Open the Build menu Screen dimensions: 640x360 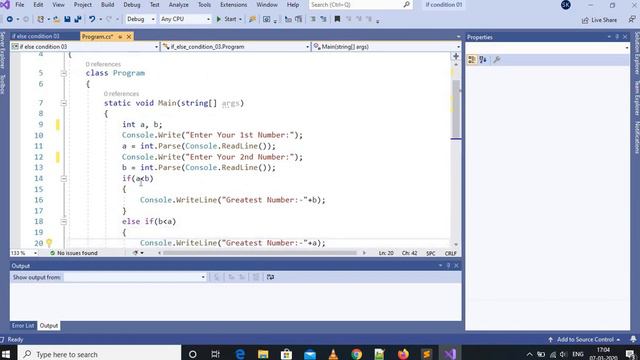tap(107, 5)
